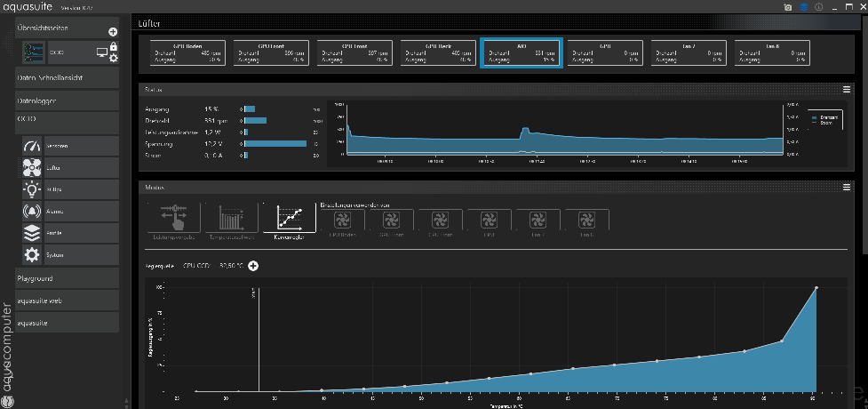Image resolution: width=868 pixels, height=409 pixels.
Task: Expand the Daten Schnellansicht section
Action: coord(67,78)
